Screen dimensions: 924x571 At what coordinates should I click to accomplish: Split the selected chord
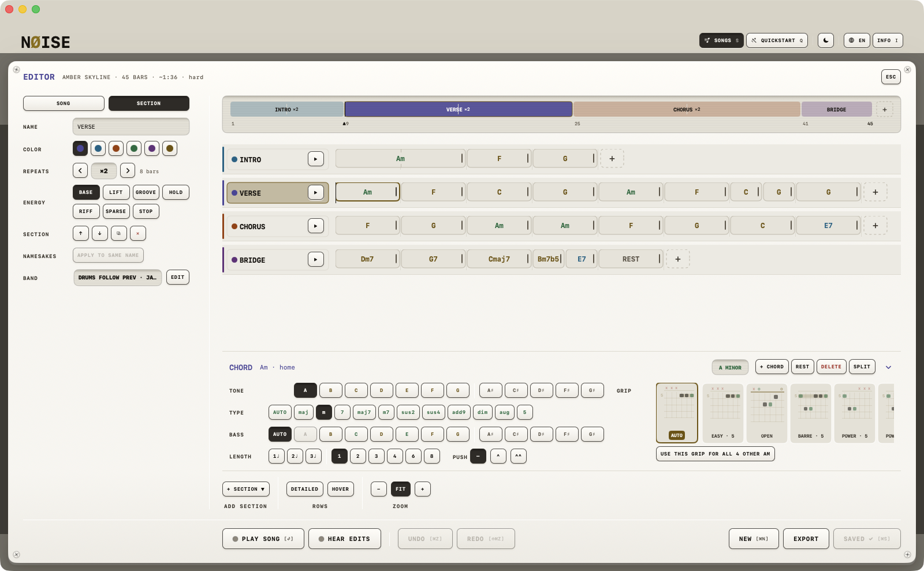click(862, 367)
